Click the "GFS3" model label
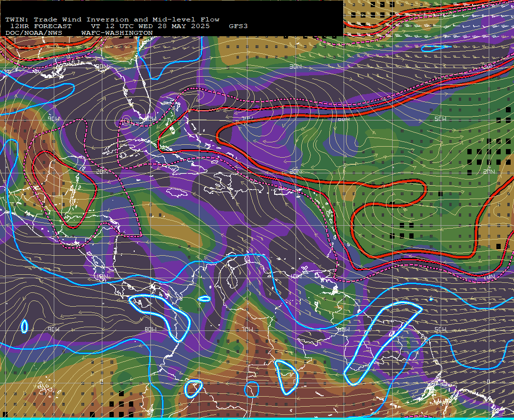 (x=238, y=26)
